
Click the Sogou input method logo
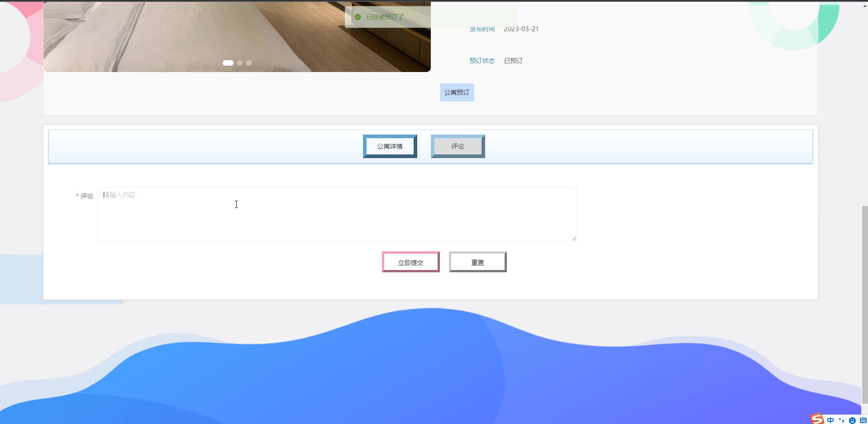(817, 419)
